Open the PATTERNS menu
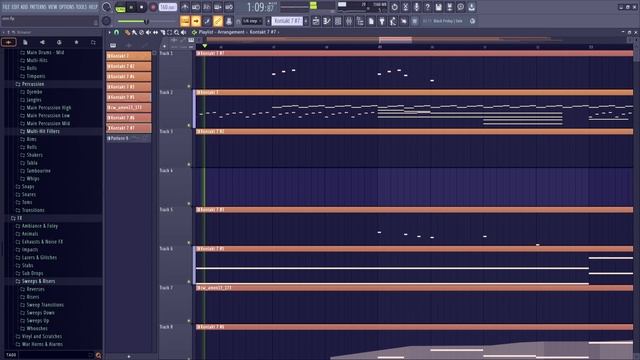The image size is (640, 360). 37,7
